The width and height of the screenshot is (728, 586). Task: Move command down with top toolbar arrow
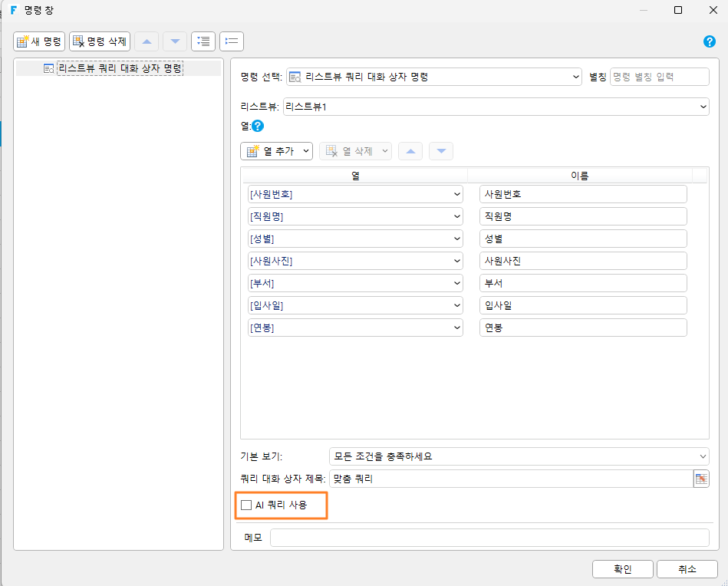click(175, 41)
